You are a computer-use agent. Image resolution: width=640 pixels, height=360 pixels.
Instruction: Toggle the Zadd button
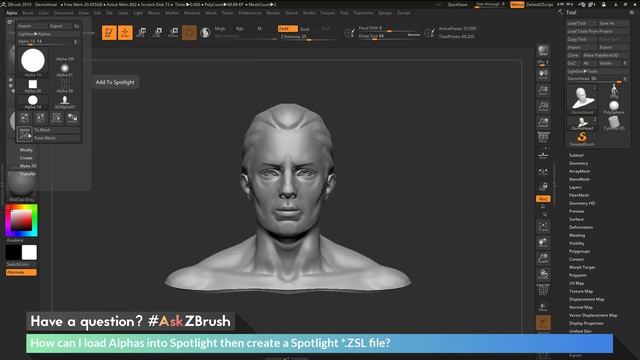tap(287, 29)
